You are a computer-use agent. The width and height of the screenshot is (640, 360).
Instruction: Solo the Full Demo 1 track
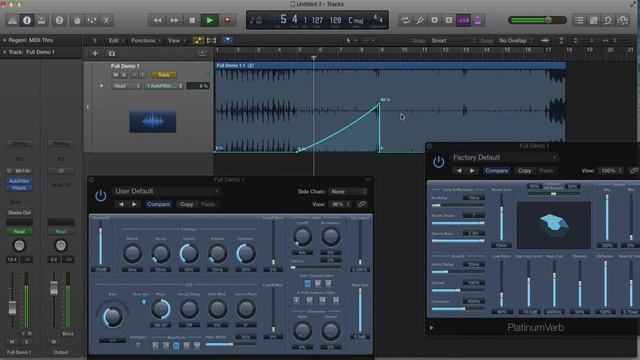pos(124,75)
